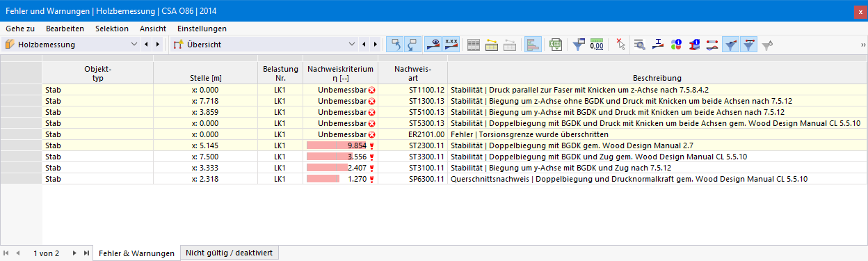Toggle the second funnel filter with member button
The height and width of the screenshot is (261, 868).
click(x=748, y=45)
